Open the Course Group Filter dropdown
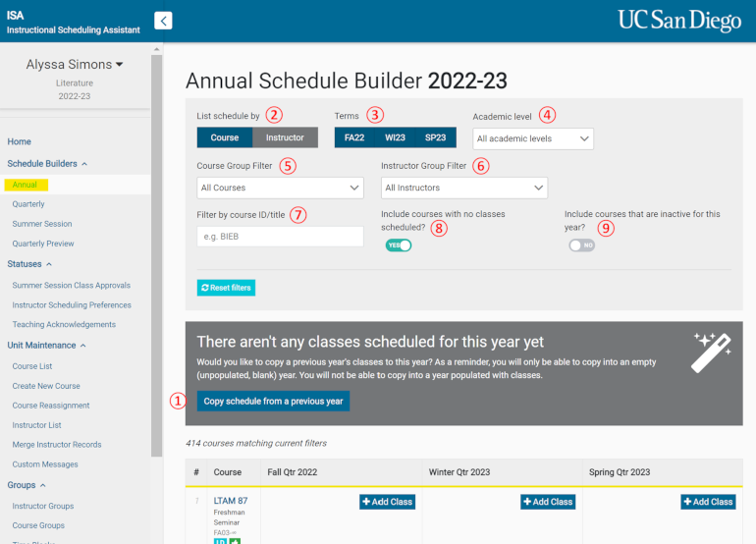The image size is (756, 544). coord(280,188)
